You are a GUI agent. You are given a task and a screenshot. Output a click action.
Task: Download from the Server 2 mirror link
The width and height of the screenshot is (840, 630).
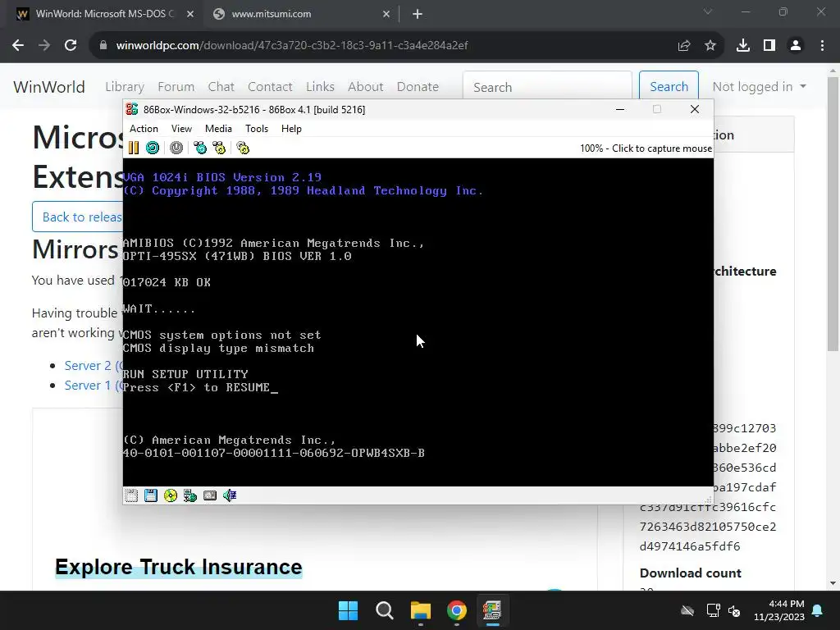(x=94, y=366)
